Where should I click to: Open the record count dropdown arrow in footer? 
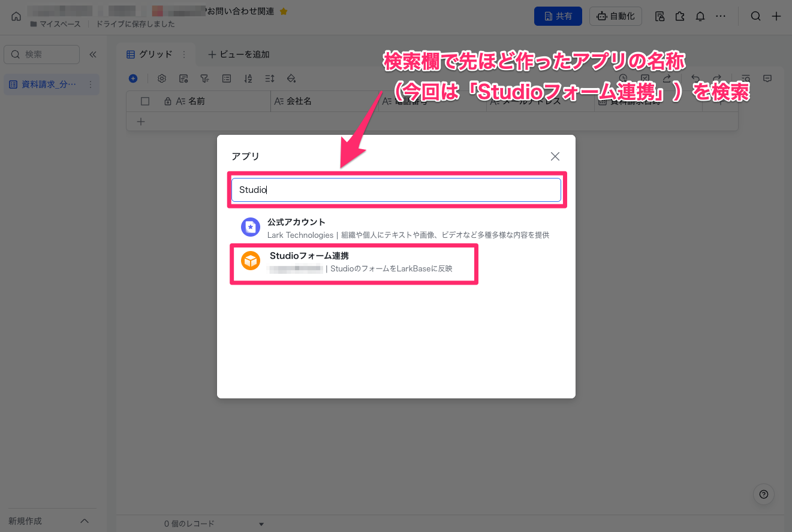point(261,524)
